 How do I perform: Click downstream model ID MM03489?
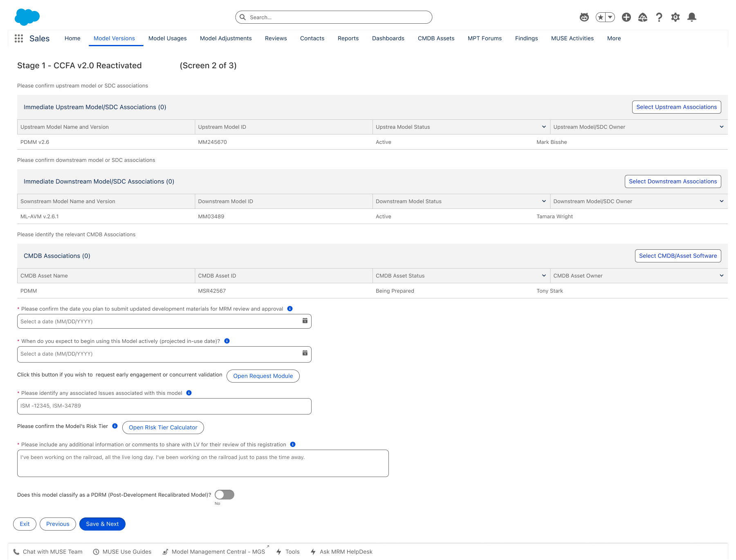(211, 217)
